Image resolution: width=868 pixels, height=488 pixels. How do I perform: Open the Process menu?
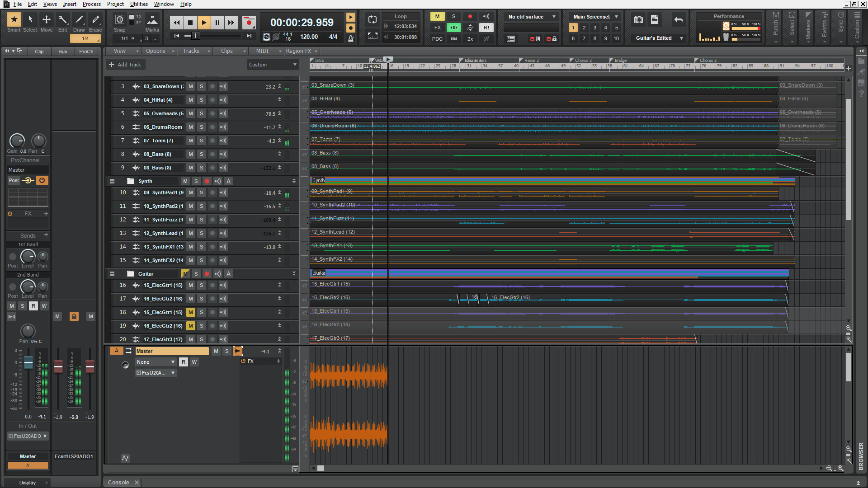click(91, 4)
